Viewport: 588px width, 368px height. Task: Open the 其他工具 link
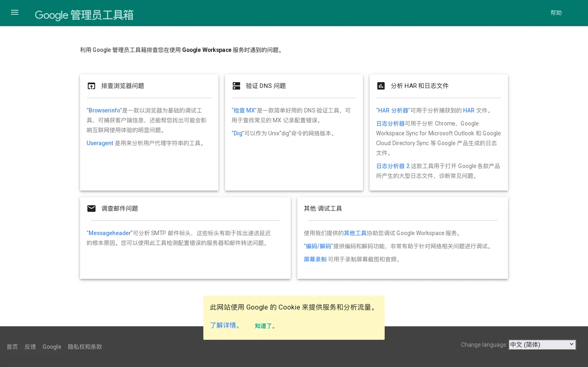(x=355, y=233)
